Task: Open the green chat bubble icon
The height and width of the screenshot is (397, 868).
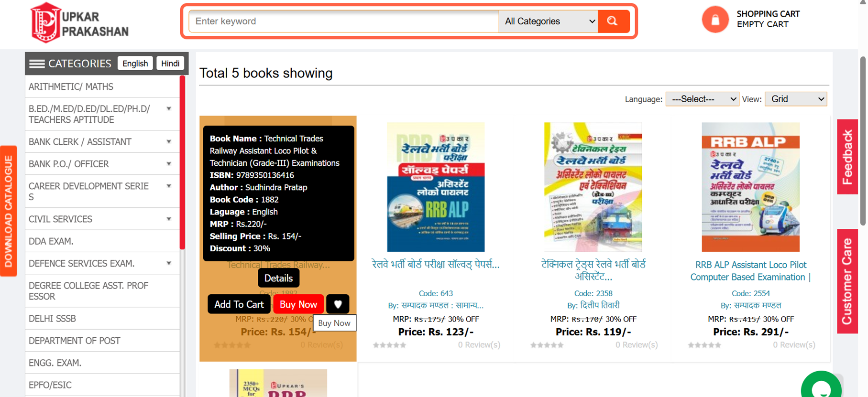Action: (821, 385)
